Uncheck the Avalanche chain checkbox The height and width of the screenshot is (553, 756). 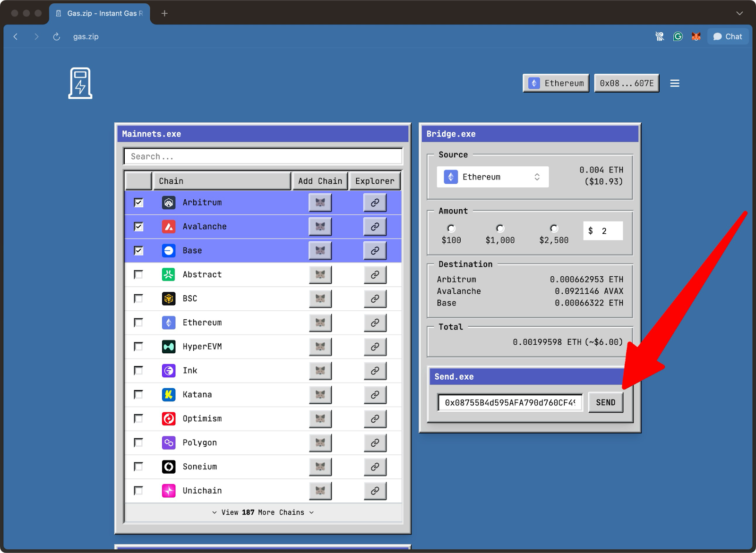138,227
